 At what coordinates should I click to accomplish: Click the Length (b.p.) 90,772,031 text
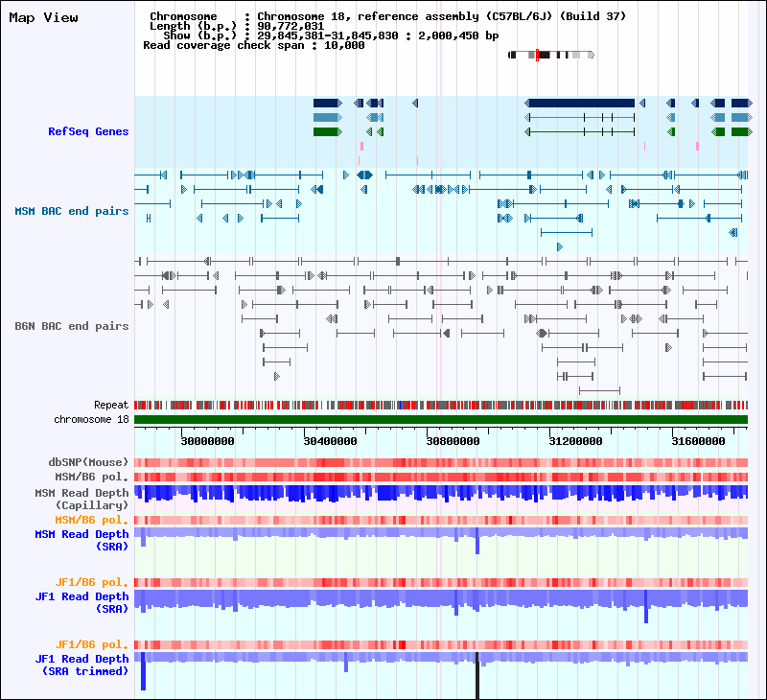pos(237,26)
